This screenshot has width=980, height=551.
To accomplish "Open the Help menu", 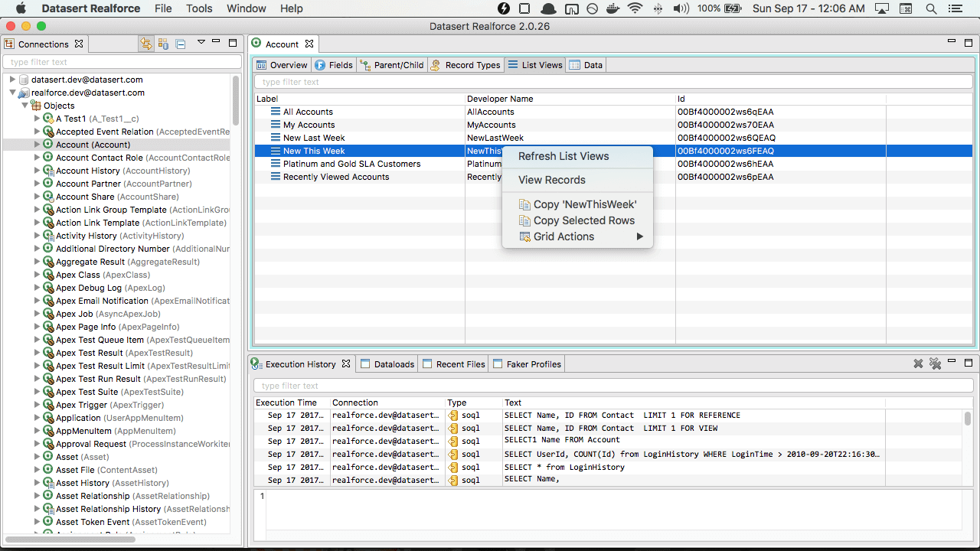I will [292, 8].
